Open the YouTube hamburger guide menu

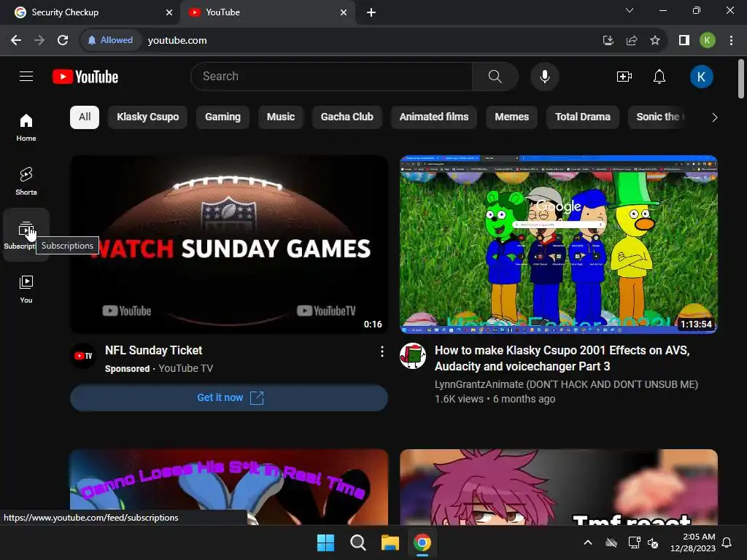[26, 76]
